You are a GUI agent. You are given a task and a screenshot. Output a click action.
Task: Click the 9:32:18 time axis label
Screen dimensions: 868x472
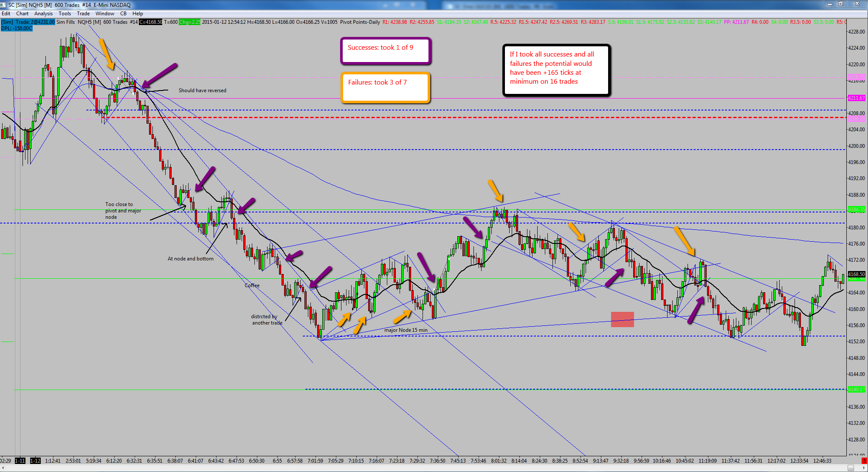tap(621, 461)
